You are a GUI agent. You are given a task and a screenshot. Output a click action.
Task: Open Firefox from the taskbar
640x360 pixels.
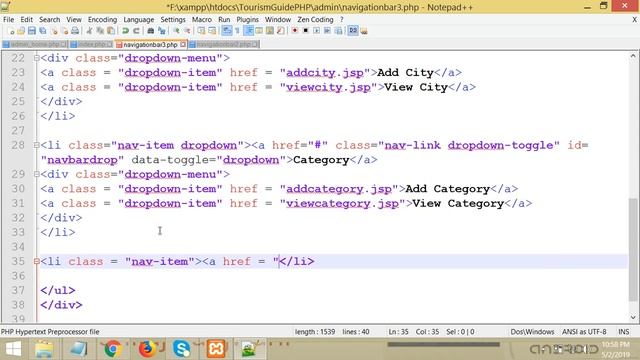pyautogui.click(x=147, y=349)
